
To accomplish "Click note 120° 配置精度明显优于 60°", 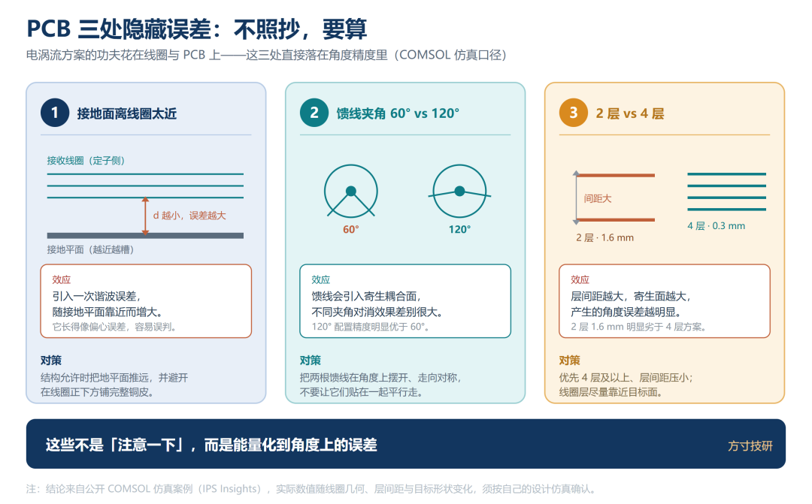I will click(x=370, y=327).
